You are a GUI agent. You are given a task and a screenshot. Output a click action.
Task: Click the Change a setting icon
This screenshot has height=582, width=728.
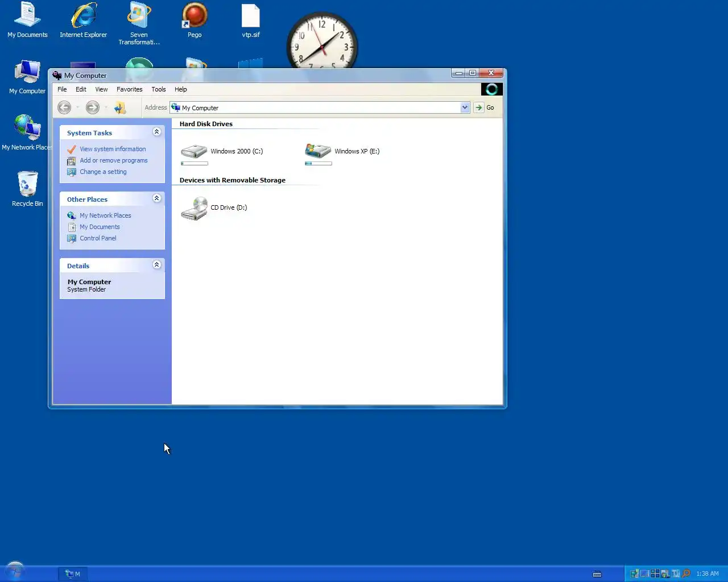(72, 172)
